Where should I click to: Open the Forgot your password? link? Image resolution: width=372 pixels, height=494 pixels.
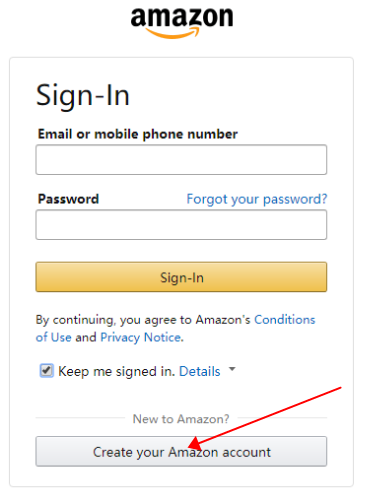(257, 199)
